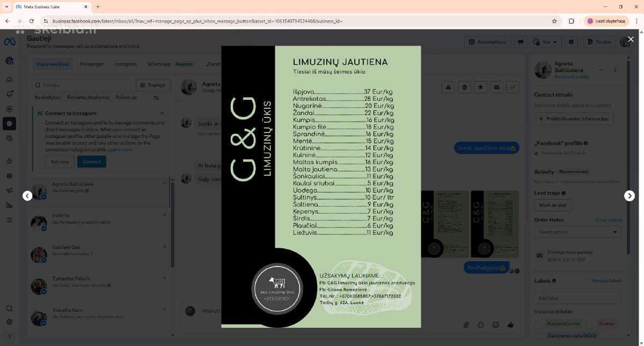Open Search magnifier in left sidebar
The width and height of the screenshot is (644, 346).
9,308
